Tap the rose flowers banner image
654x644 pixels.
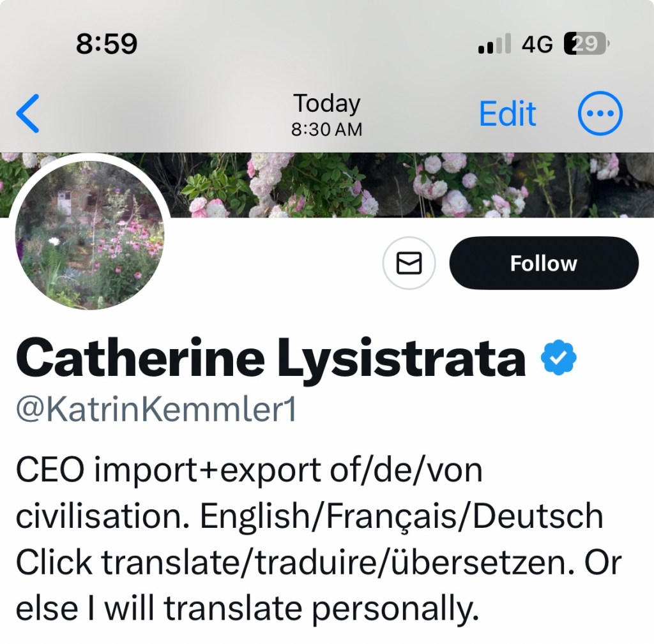pos(396,185)
